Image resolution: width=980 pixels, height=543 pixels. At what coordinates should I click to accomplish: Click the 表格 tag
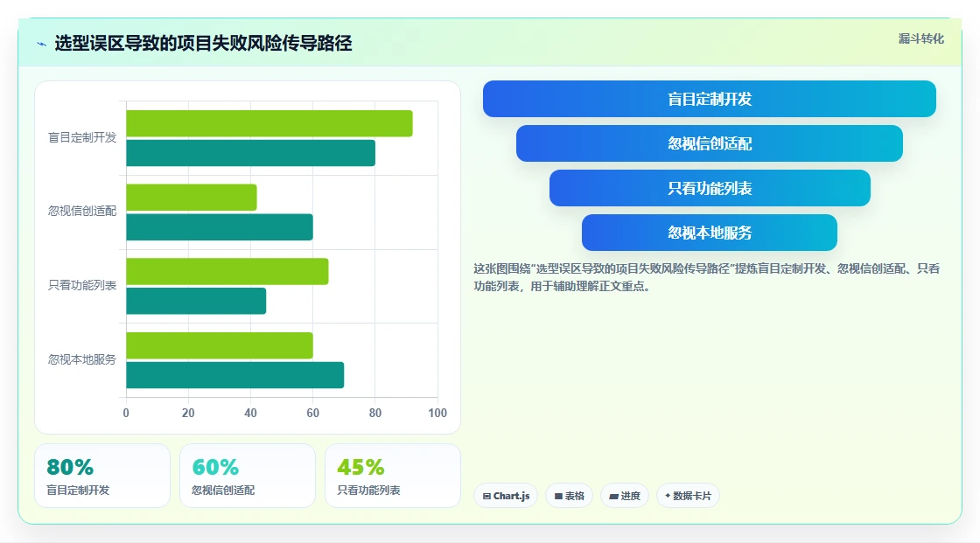click(x=570, y=496)
